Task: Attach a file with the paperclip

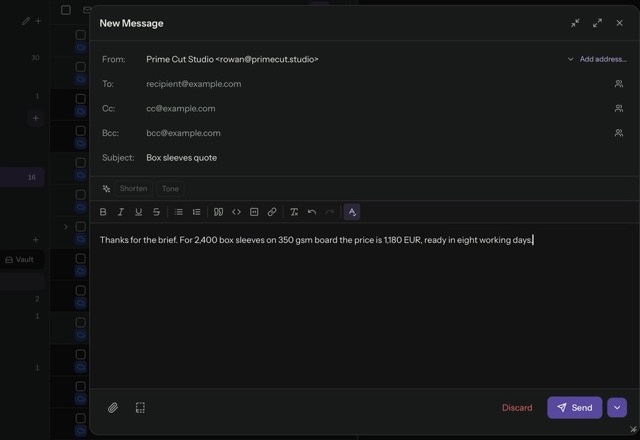Action: pos(113,407)
